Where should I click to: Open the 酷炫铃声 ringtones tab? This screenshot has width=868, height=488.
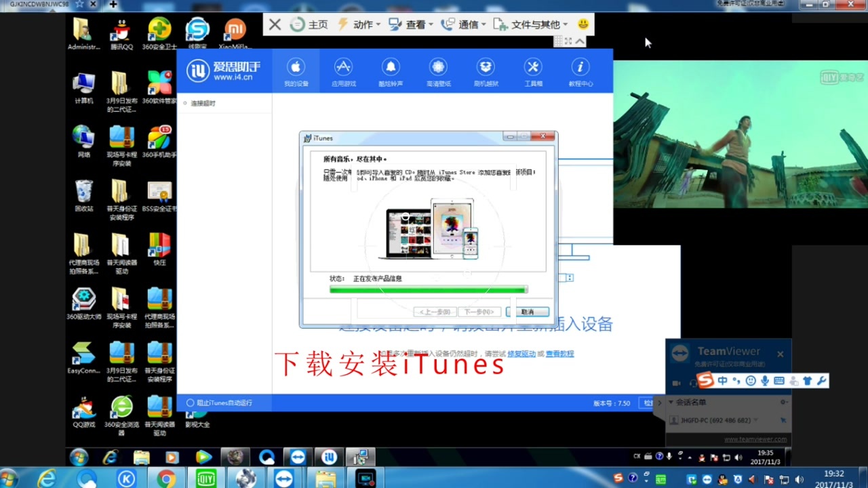click(391, 72)
